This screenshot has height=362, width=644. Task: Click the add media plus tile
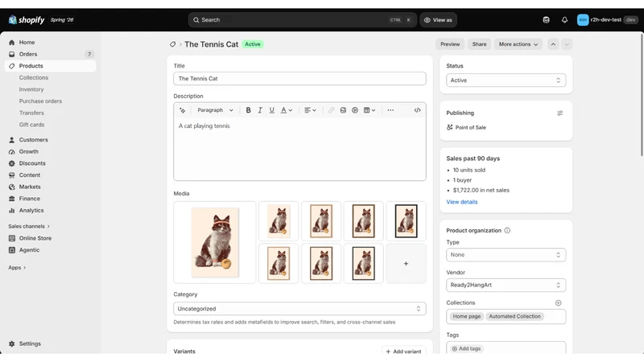point(406,264)
